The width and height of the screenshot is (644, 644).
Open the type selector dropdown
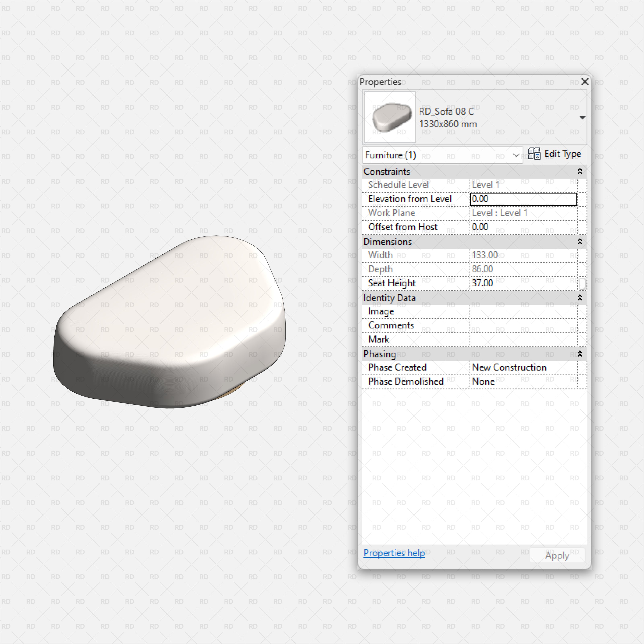click(583, 117)
